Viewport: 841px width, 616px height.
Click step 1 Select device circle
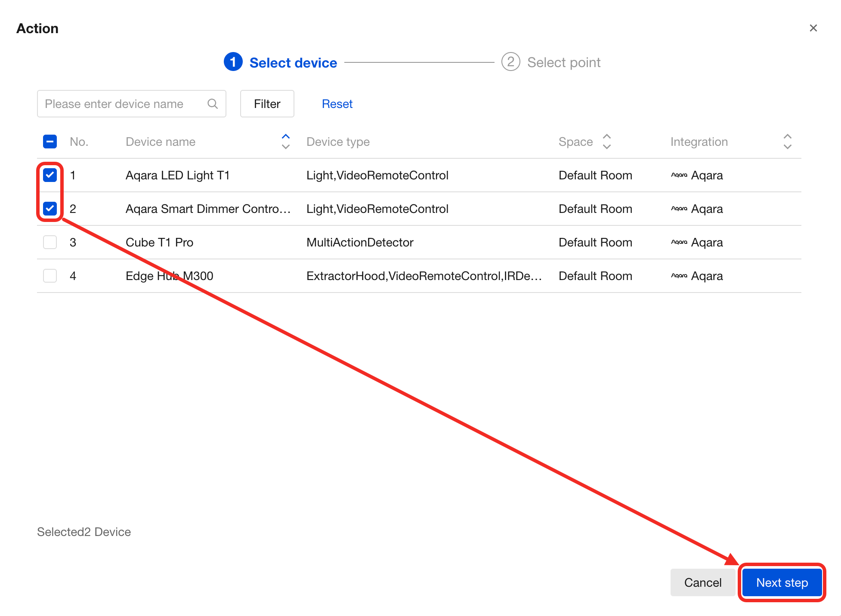click(233, 62)
